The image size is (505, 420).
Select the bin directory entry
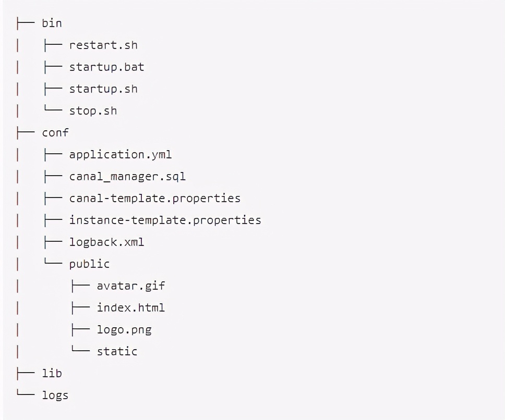tap(52, 23)
